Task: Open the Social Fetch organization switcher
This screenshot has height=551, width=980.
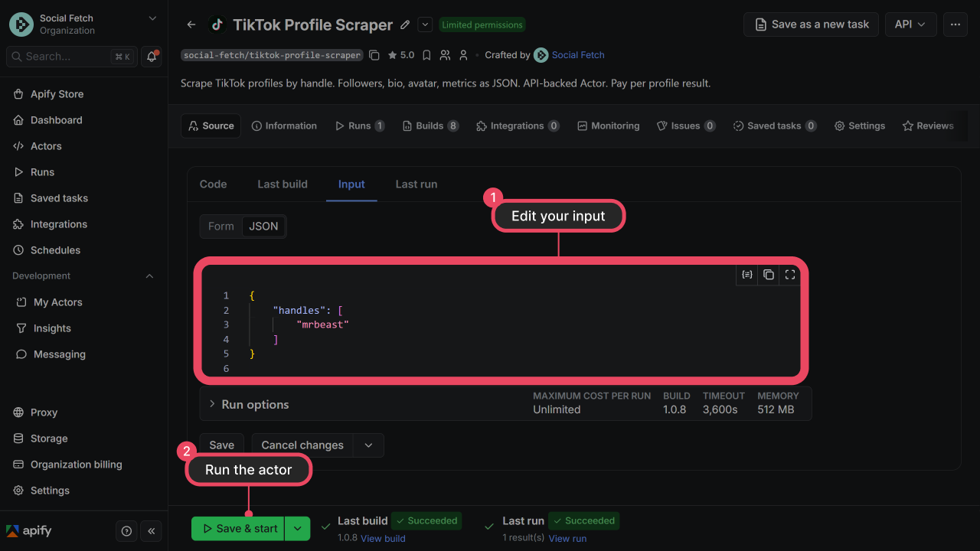Action: 83,24
